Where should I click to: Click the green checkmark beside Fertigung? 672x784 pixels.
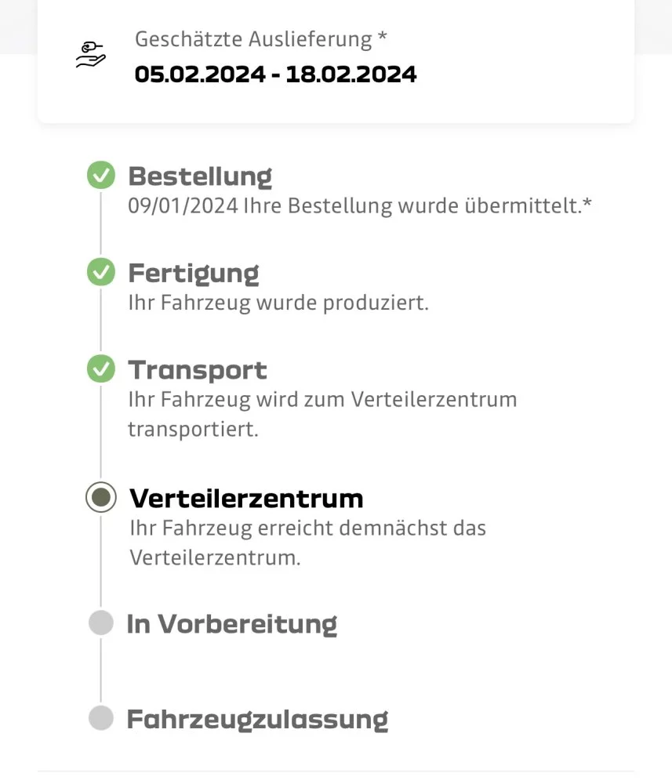point(101,272)
